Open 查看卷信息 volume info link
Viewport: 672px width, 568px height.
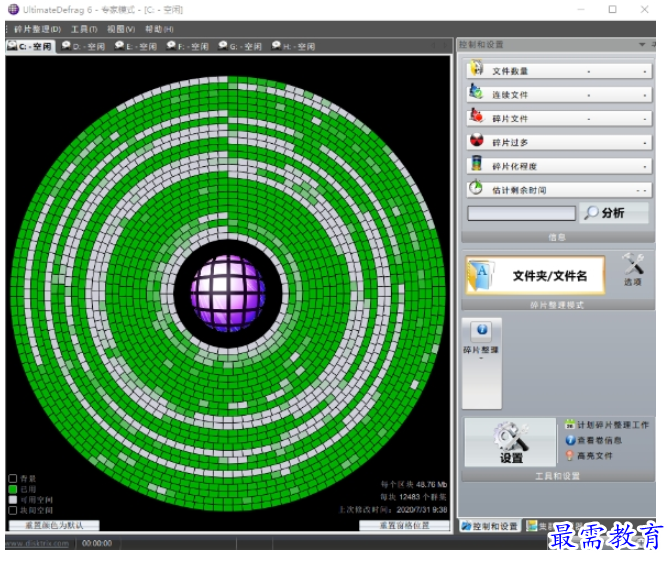[599, 440]
